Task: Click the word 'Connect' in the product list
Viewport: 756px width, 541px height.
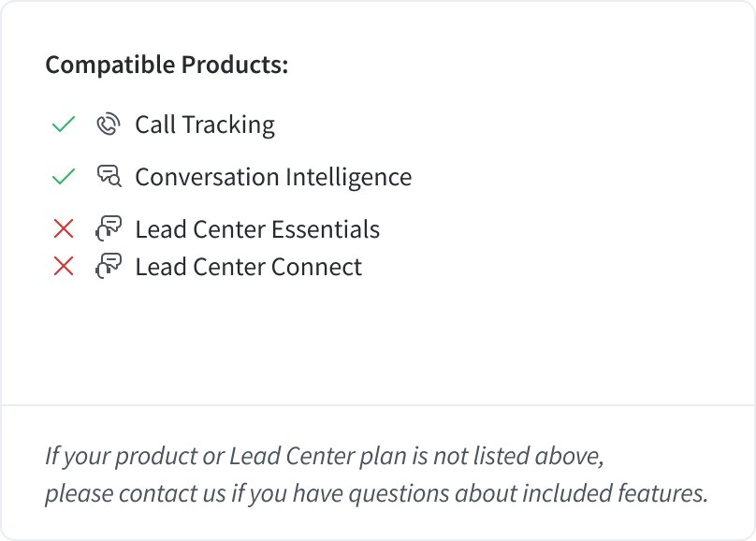Action: tap(316, 267)
